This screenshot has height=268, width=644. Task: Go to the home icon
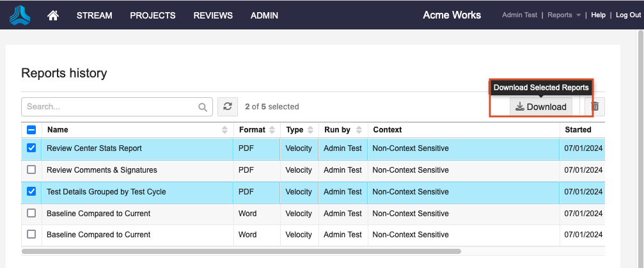54,15
